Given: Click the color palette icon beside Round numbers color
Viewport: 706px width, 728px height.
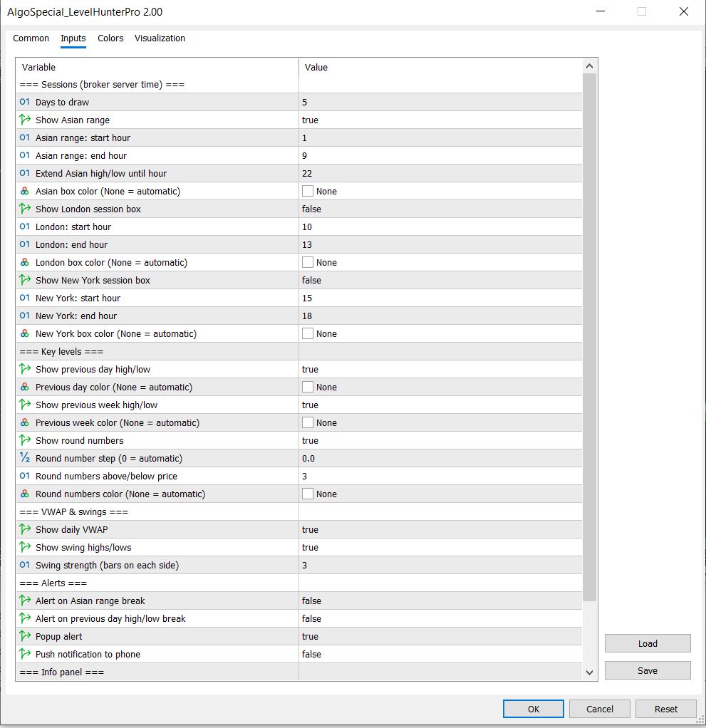Looking at the screenshot, I should point(25,494).
